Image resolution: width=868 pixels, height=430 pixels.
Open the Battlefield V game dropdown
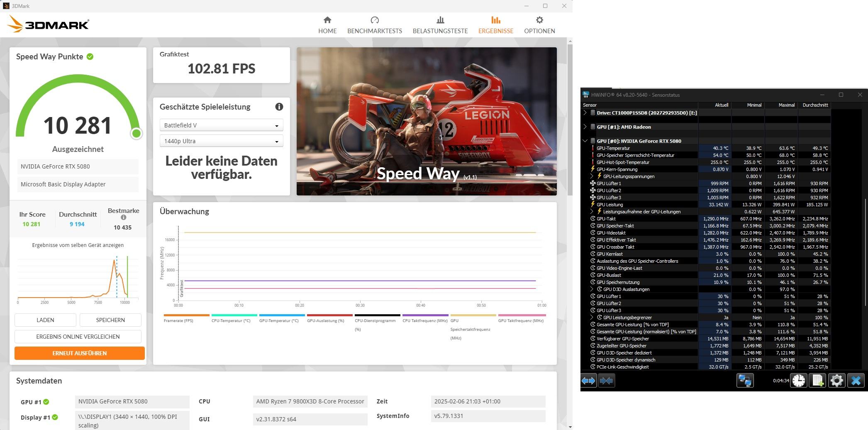(x=222, y=125)
